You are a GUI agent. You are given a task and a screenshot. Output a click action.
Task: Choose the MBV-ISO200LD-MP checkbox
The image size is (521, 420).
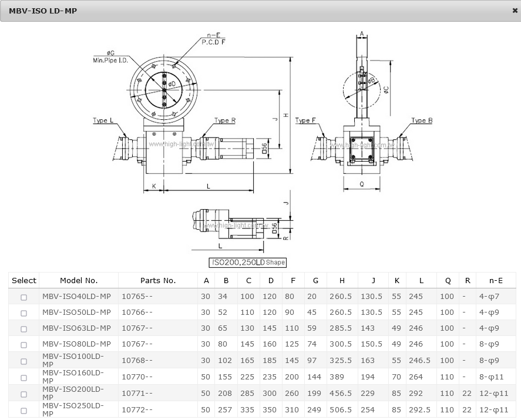pyautogui.click(x=24, y=394)
